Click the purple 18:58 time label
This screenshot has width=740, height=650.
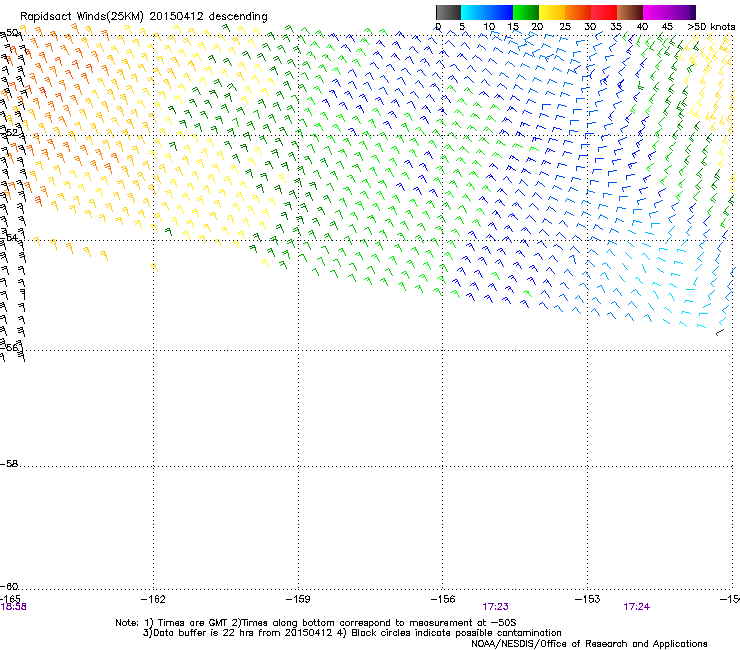coord(14,607)
